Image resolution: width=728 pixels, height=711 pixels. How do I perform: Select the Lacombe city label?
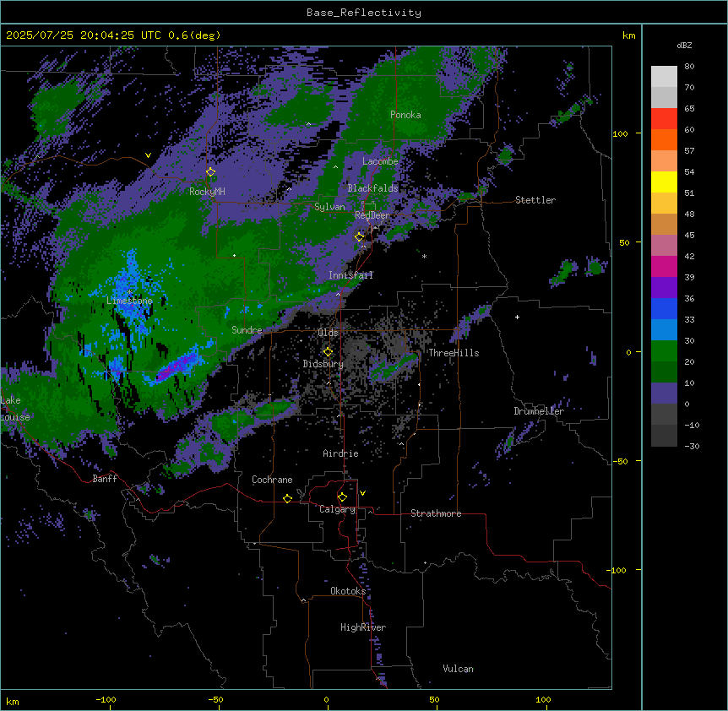[380, 161]
